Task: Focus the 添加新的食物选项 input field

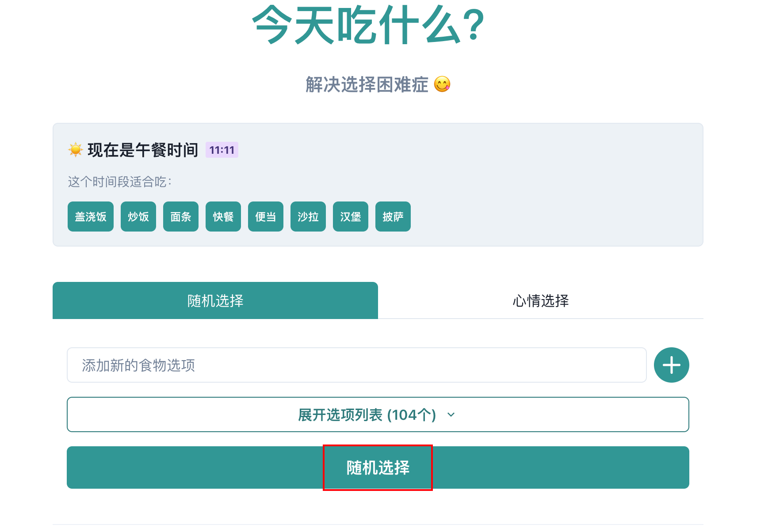Action: tap(357, 365)
